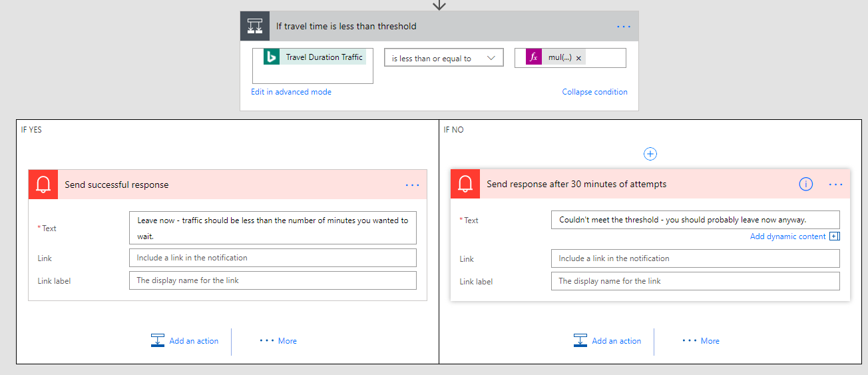Click the condition icon on the threshold header

tap(255, 27)
